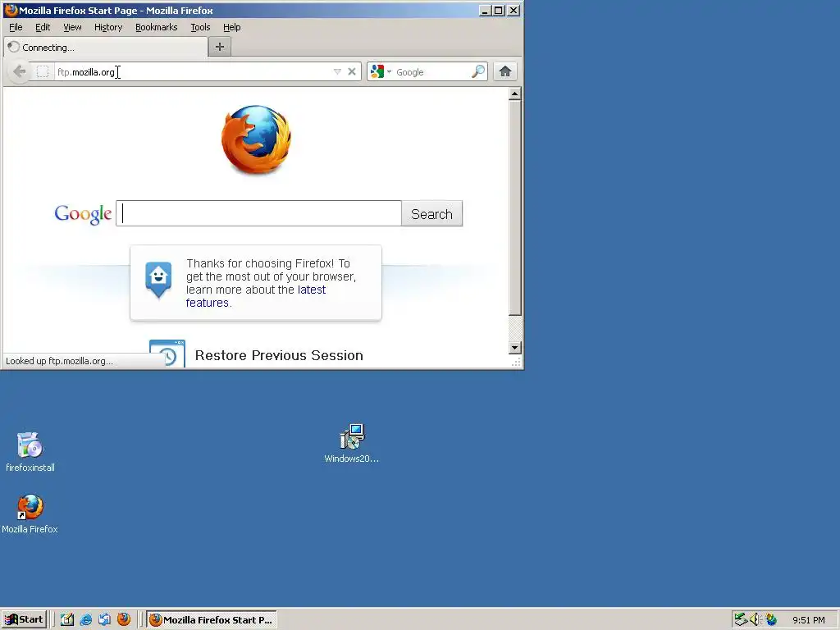The height and width of the screenshot is (630, 840).
Task: Focus the Google search field on start page
Action: [x=258, y=214]
